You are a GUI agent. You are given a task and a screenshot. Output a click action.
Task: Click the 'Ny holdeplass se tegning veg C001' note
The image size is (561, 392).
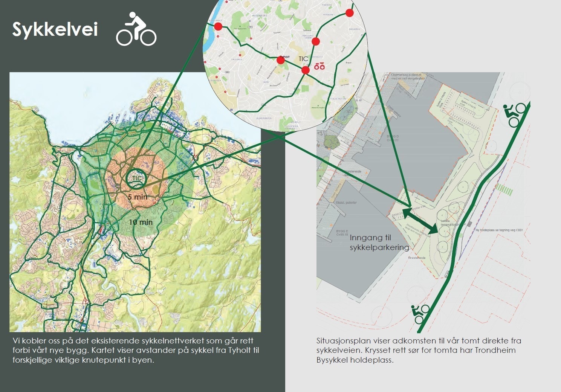499,230
